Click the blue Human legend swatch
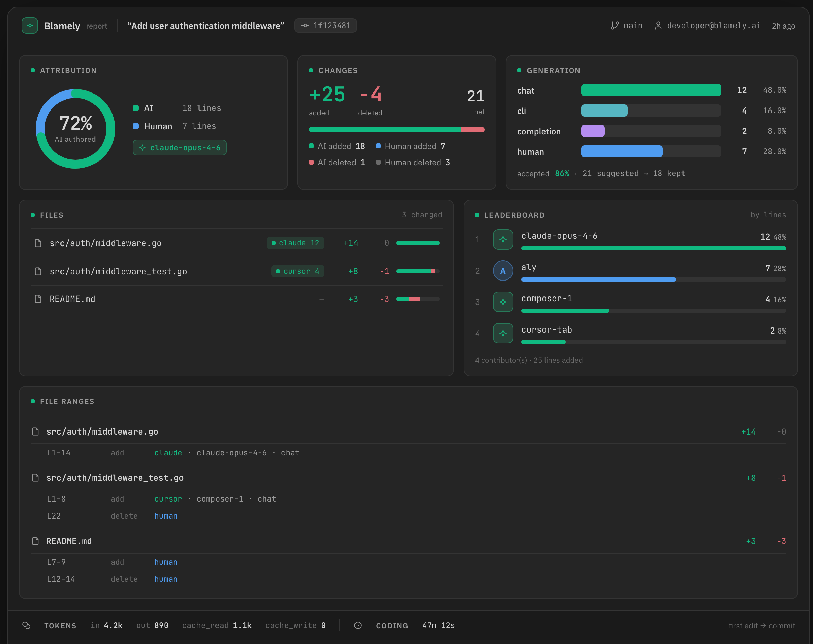 136,126
